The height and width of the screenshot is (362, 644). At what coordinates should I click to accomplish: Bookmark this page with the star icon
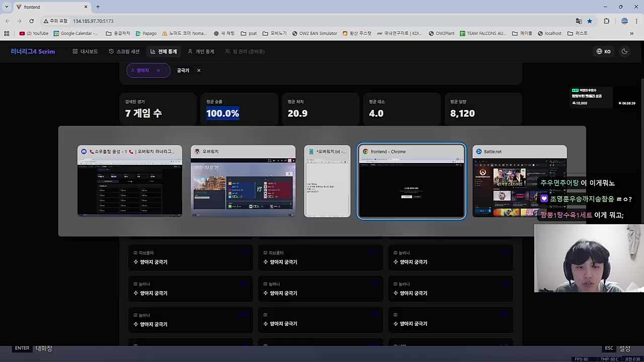coord(590,21)
